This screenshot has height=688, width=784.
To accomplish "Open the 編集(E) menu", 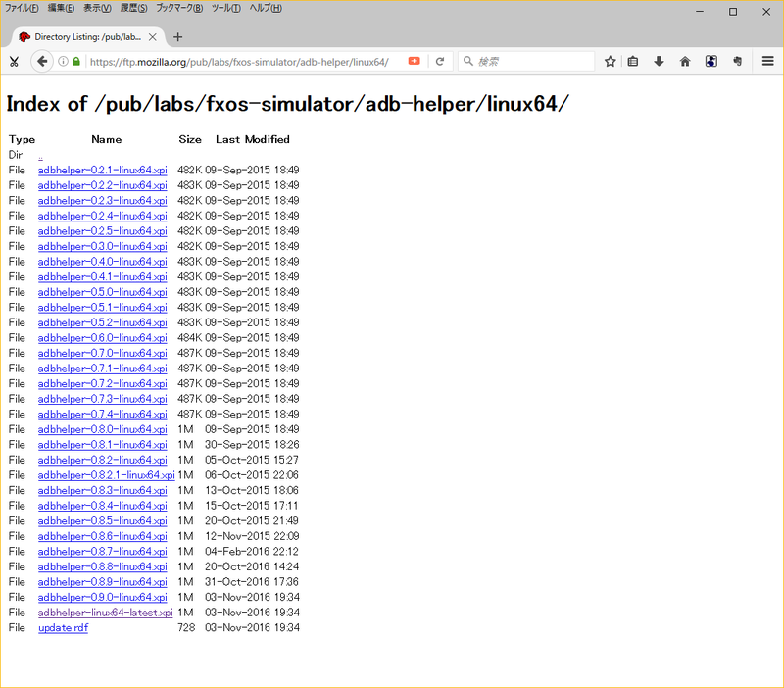I will coord(61,8).
